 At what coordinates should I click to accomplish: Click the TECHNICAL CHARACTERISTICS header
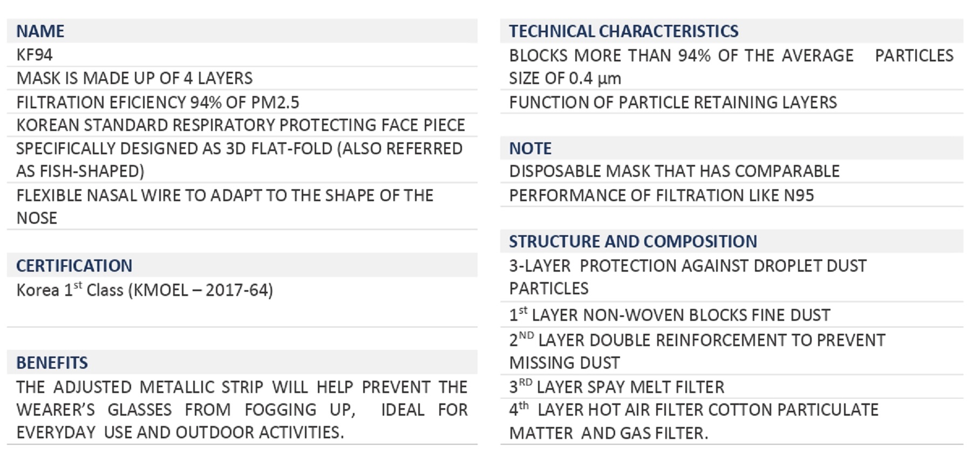coord(623,31)
